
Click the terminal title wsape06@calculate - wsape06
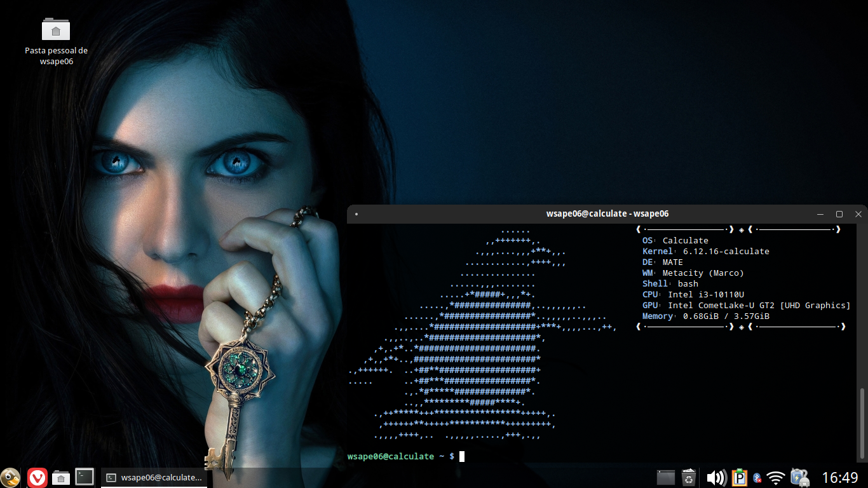click(x=607, y=214)
